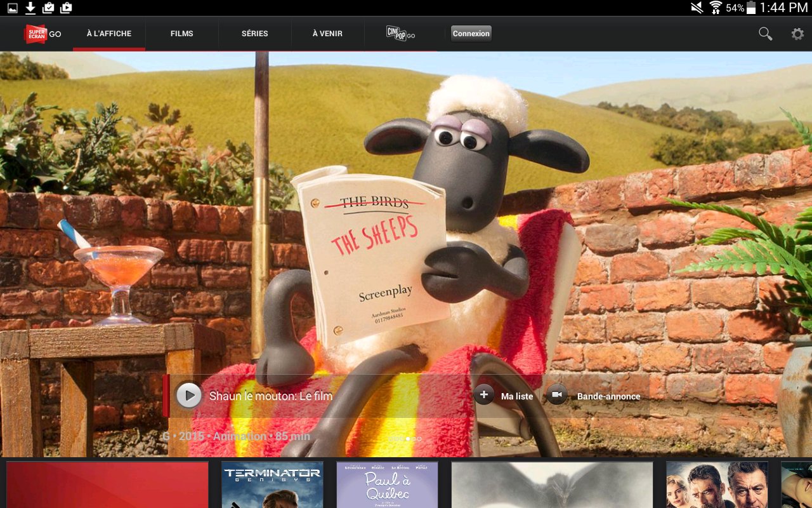The width and height of the screenshot is (812, 508).
Task: Tap the muted sound icon in status bar
Action: click(697, 8)
